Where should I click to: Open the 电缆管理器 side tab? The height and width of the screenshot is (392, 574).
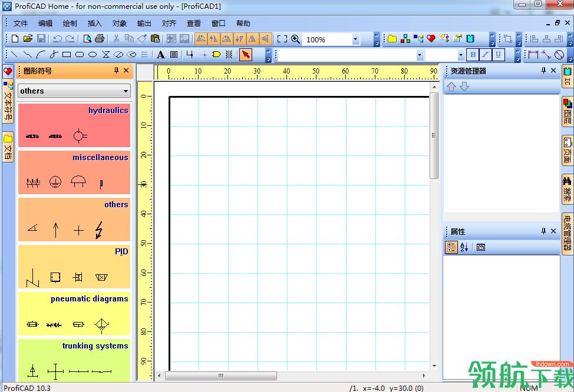[567, 233]
